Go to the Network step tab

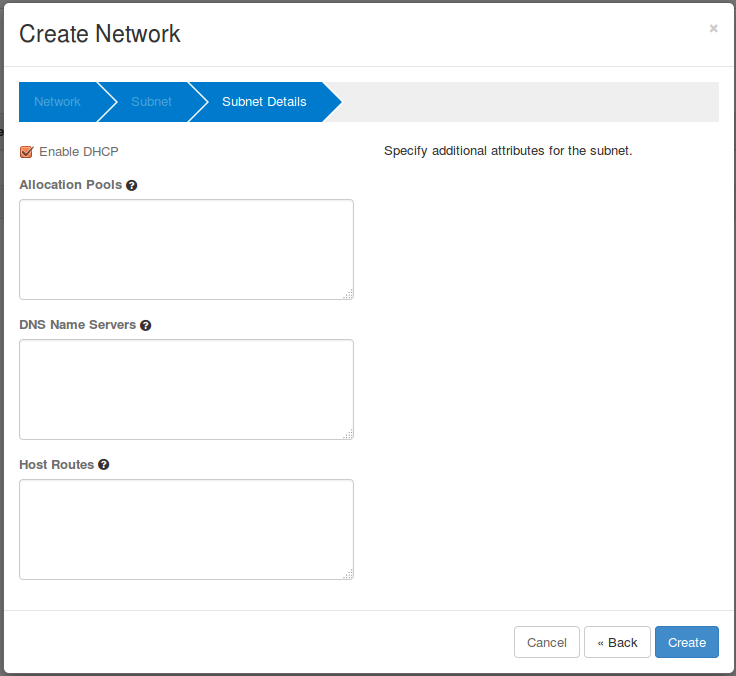coord(57,102)
